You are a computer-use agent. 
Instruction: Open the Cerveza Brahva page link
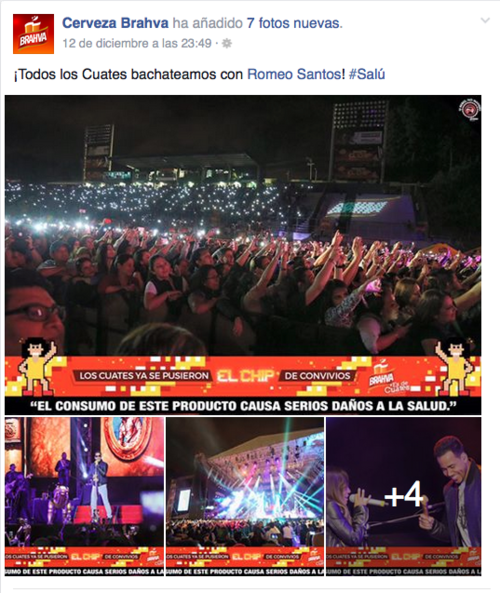[x=115, y=23]
